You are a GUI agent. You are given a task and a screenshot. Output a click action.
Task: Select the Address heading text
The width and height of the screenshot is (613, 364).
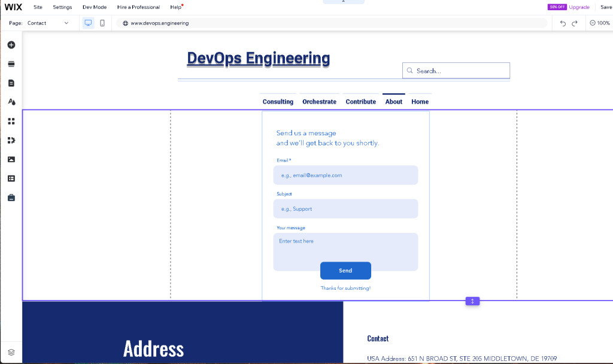coord(154,349)
